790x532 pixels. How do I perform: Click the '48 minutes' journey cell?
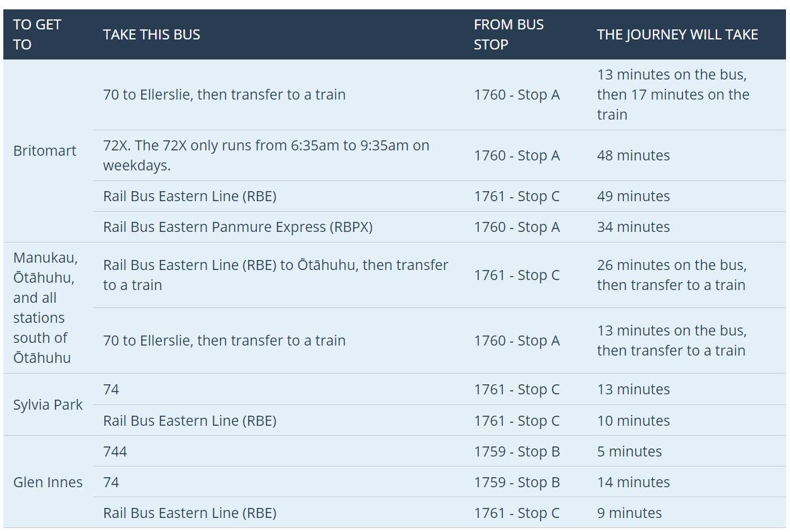point(633,156)
